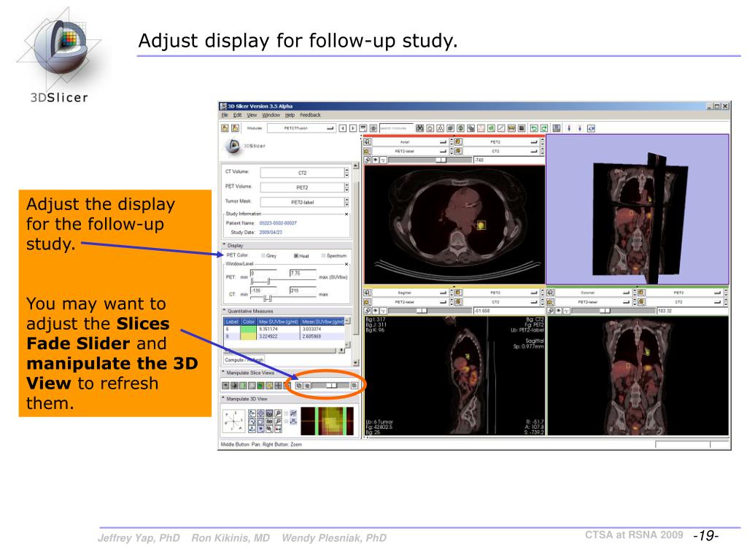Click the PET window range slider
Image resolution: width=747 pixels, height=560 pixels.
(284, 281)
